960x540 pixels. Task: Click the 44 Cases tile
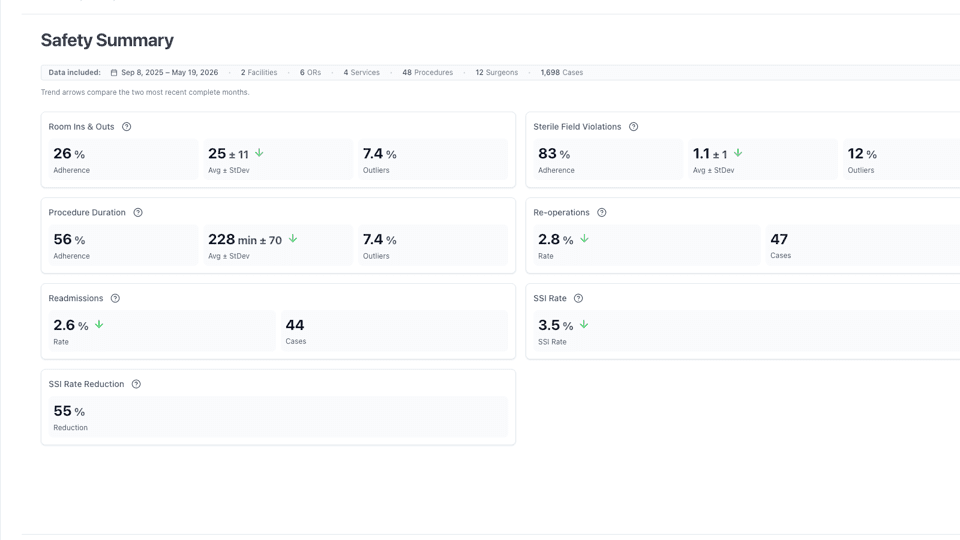[x=394, y=331]
